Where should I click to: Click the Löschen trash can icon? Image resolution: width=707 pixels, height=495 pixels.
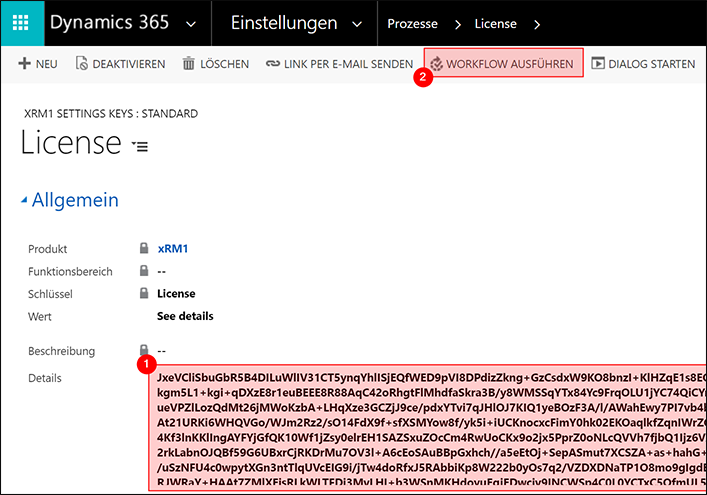pyautogui.click(x=189, y=64)
